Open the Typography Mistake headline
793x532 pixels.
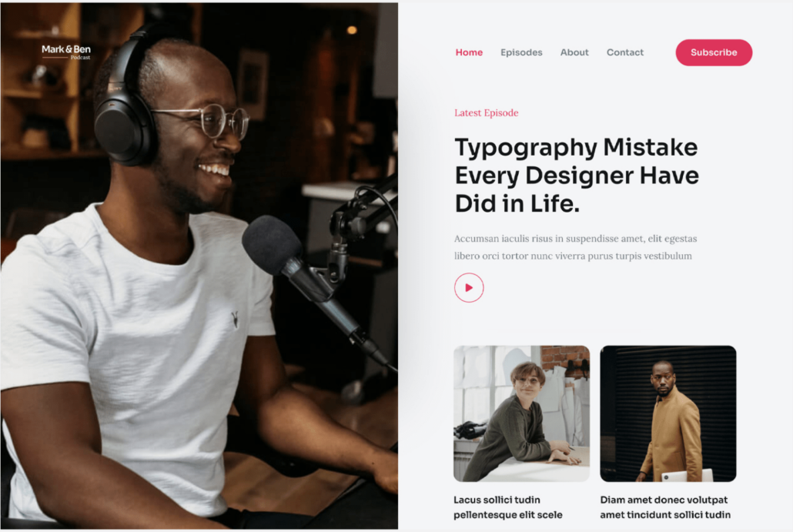(576, 175)
